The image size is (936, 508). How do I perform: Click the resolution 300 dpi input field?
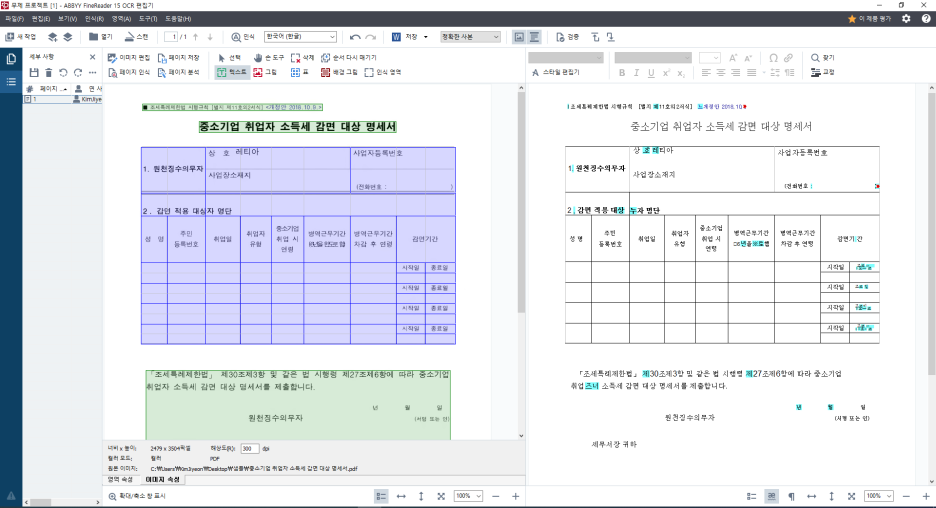point(250,448)
